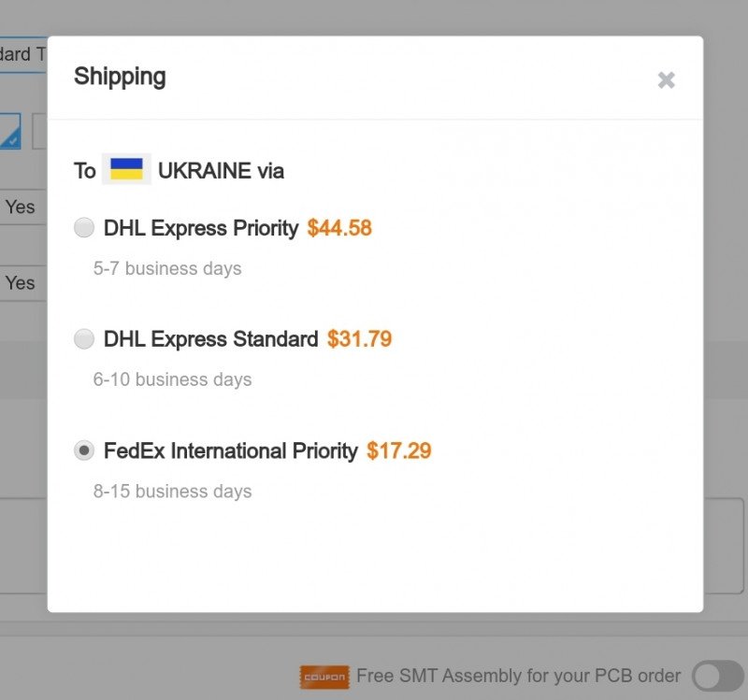Viewport: 748px width, 700px height.
Task: Click the Free SMT Assembly offer text
Action: point(519,676)
